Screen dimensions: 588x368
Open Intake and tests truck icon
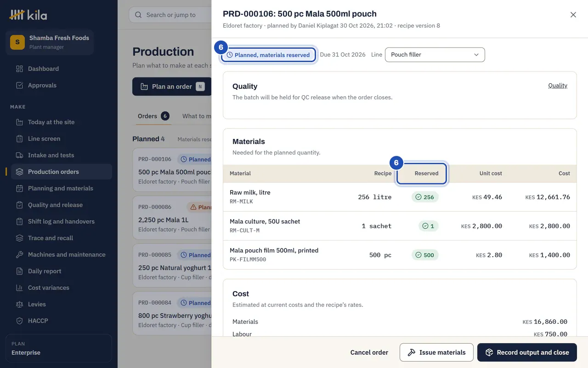(19, 155)
